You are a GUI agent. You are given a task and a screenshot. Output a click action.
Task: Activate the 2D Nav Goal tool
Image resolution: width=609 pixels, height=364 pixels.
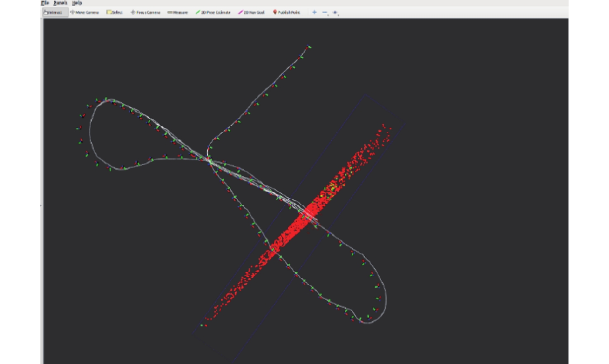click(251, 12)
